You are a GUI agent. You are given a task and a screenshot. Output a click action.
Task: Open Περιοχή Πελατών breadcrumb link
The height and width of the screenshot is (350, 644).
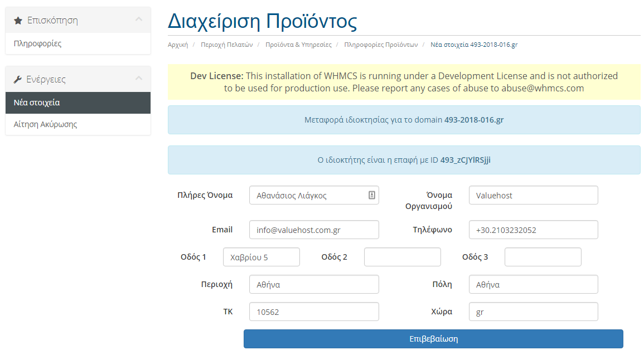227,45
